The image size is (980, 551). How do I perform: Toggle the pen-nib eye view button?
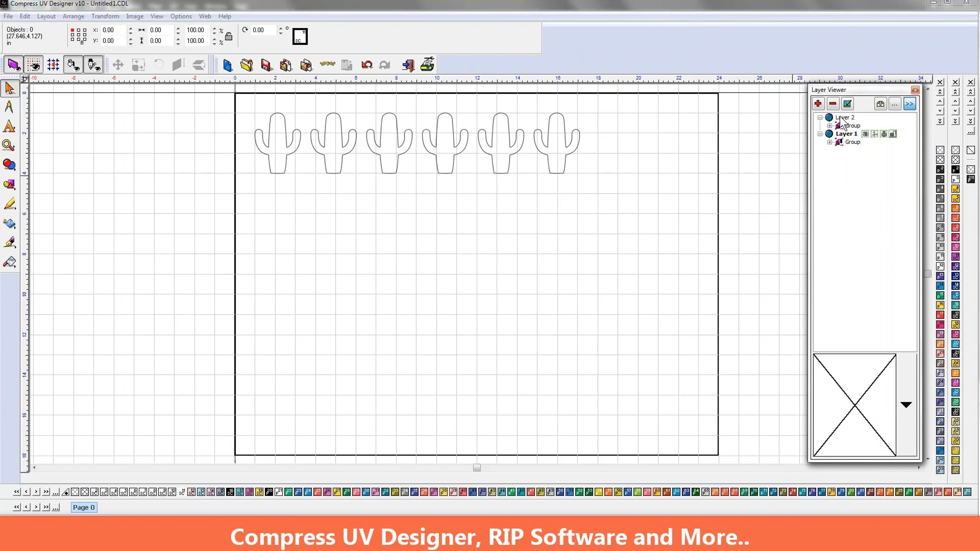click(x=94, y=65)
